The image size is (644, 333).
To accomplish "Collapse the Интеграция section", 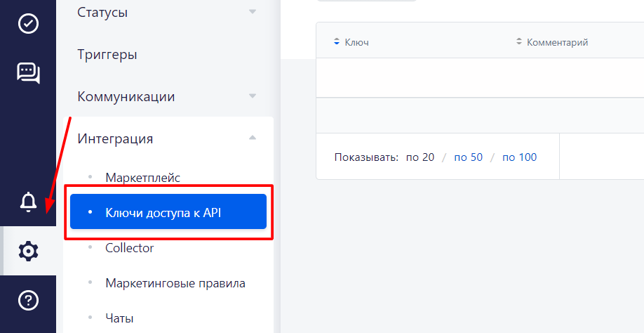I will [253, 138].
